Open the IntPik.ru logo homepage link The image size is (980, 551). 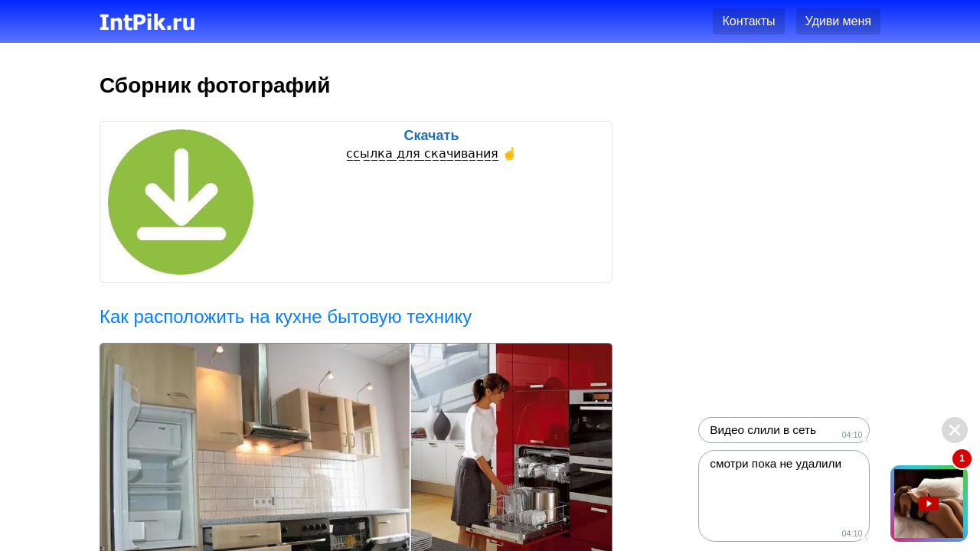147,22
